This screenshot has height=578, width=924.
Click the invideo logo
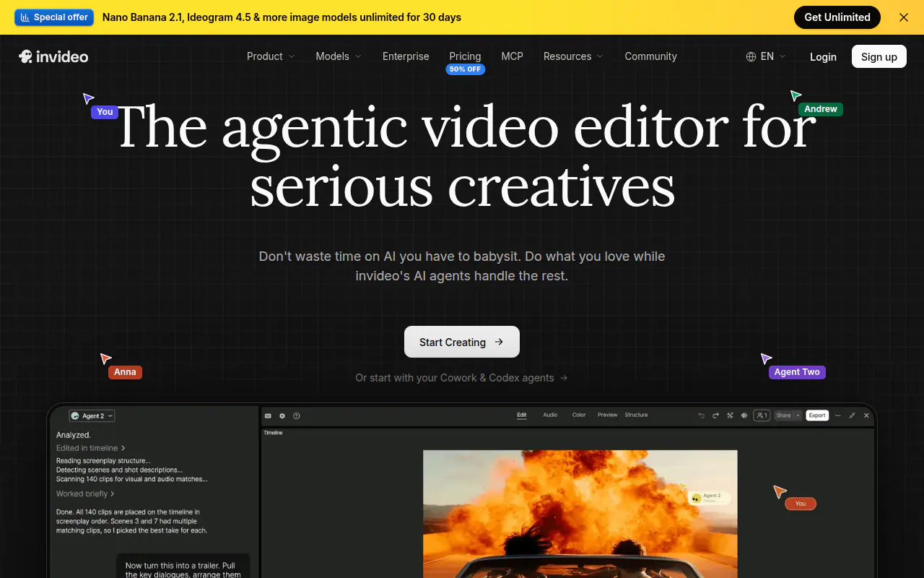click(53, 56)
